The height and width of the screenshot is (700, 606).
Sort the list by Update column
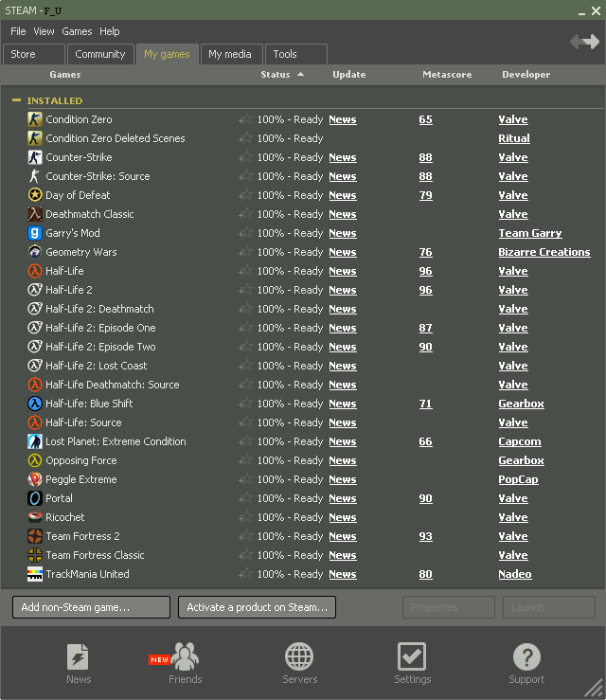349,75
